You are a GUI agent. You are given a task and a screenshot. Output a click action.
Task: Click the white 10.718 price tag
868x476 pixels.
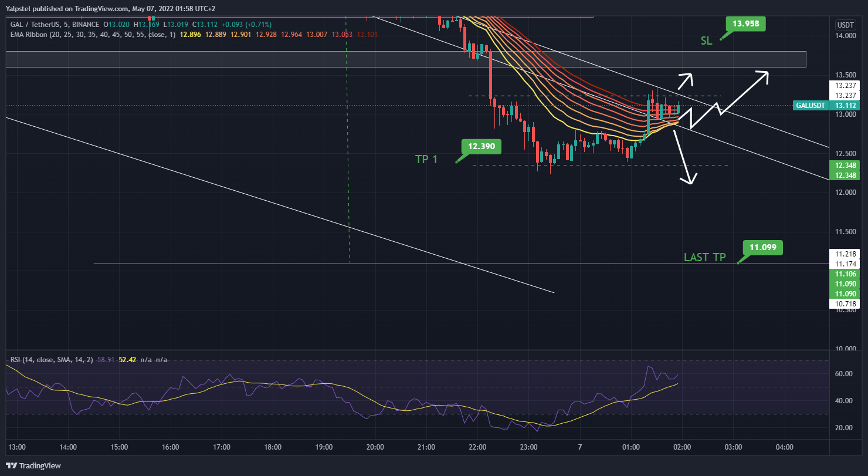[x=845, y=303]
